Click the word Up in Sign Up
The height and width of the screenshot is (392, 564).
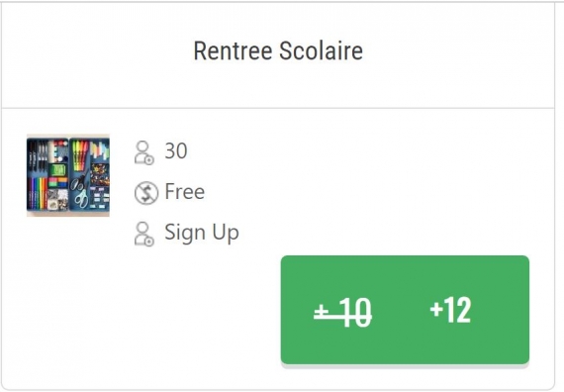click(x=226, y=233)
